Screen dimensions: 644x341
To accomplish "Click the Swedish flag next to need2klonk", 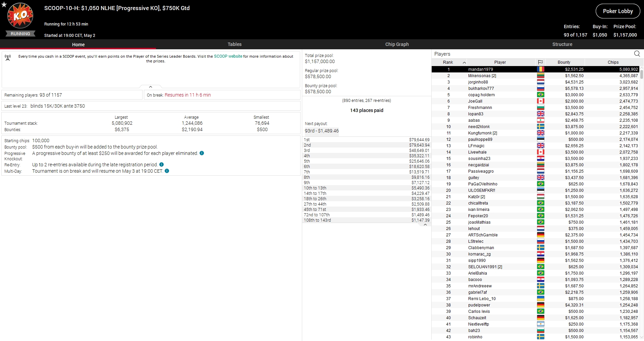I will [x=540, y=127].
